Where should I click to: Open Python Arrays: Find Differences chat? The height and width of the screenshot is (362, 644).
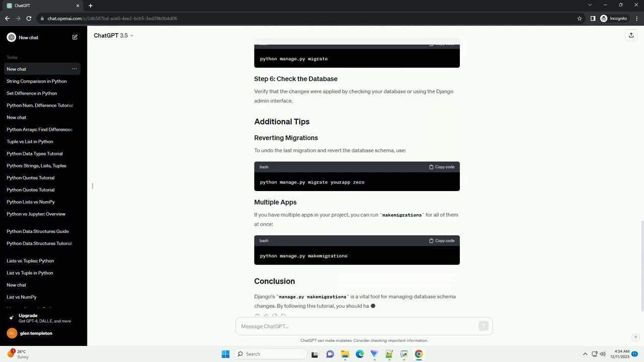pos(39,129)
